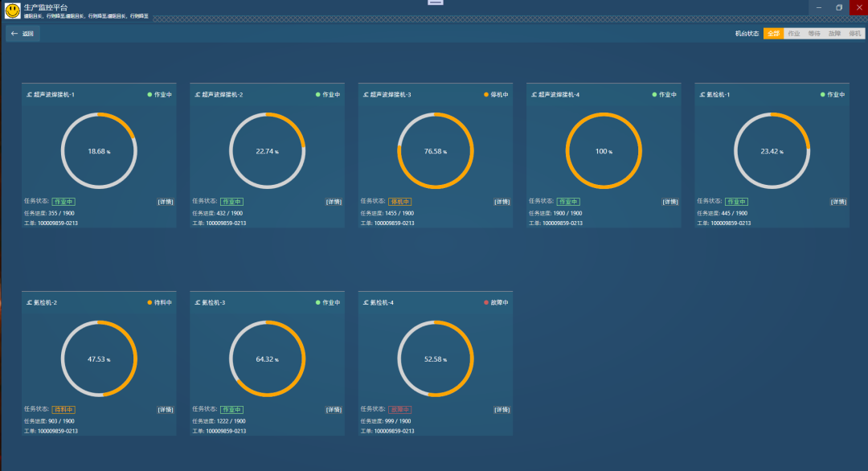Click the 返回 back button

23,34
